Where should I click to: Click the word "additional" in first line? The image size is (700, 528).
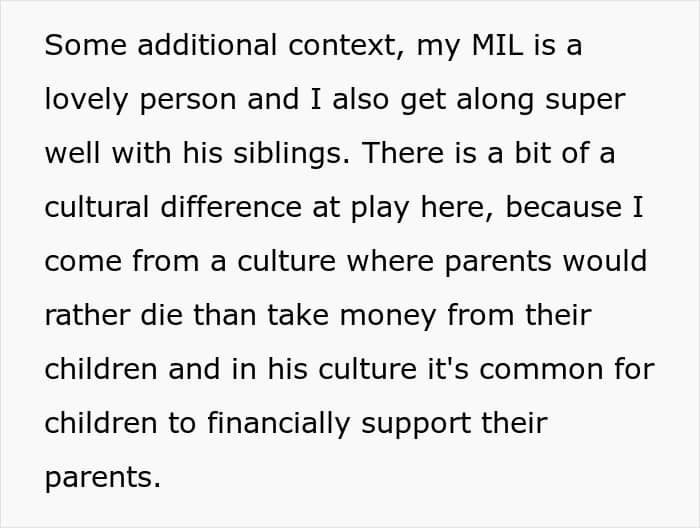pyautogui.click(x=207, y=45)
